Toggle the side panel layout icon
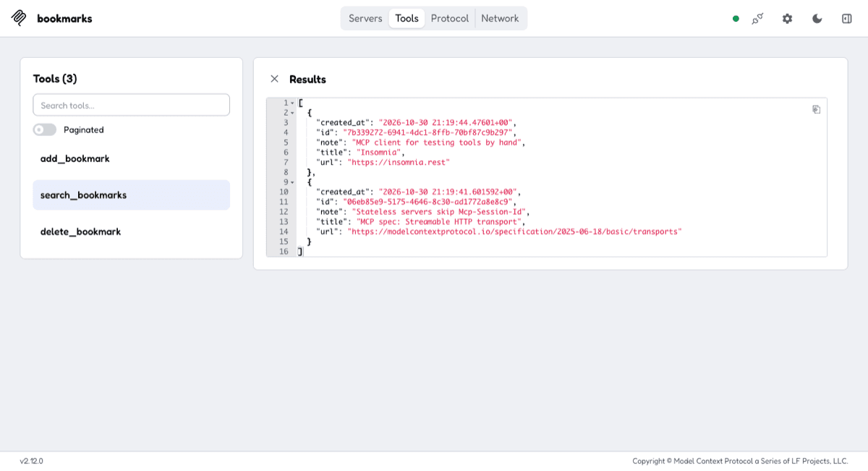The height and width of the screenshot is (471, 868). tap(847, 19)
